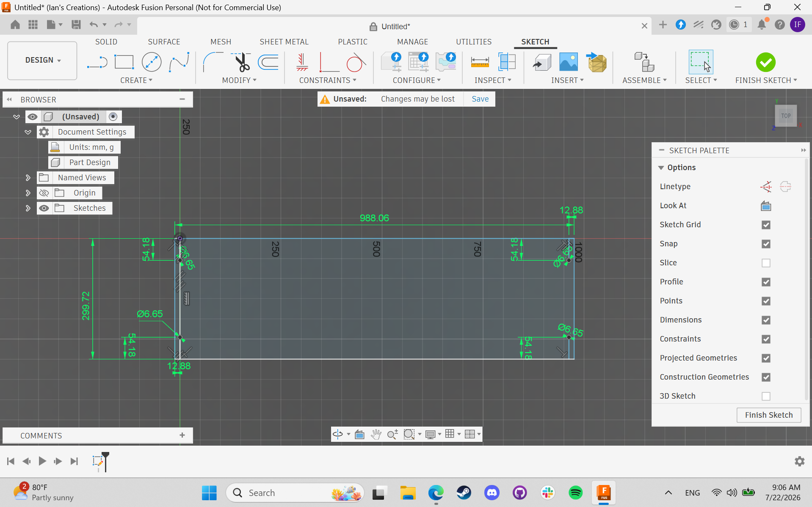Expand the Sketches tree node
The width and height of the screenshot is (812, 507).
tap(28, 208)
